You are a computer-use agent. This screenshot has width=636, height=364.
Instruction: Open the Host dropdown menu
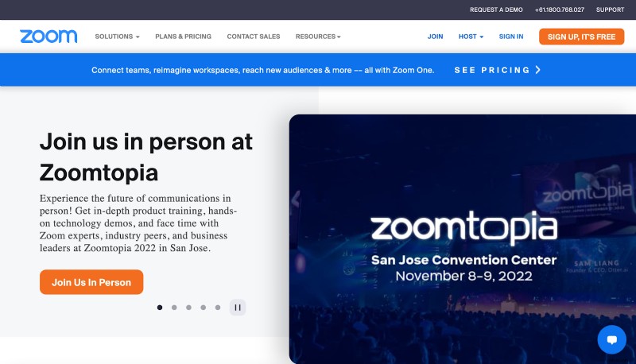pos(471,37)
